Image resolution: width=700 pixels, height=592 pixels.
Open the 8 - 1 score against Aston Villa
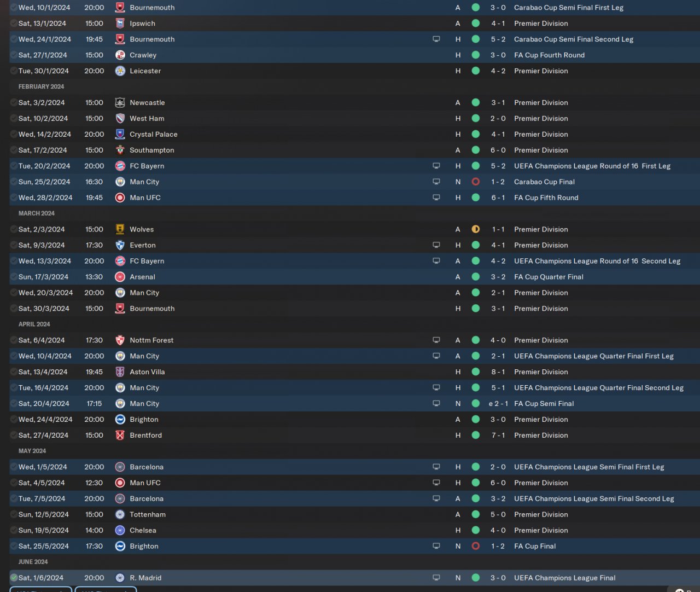(498, 372)
